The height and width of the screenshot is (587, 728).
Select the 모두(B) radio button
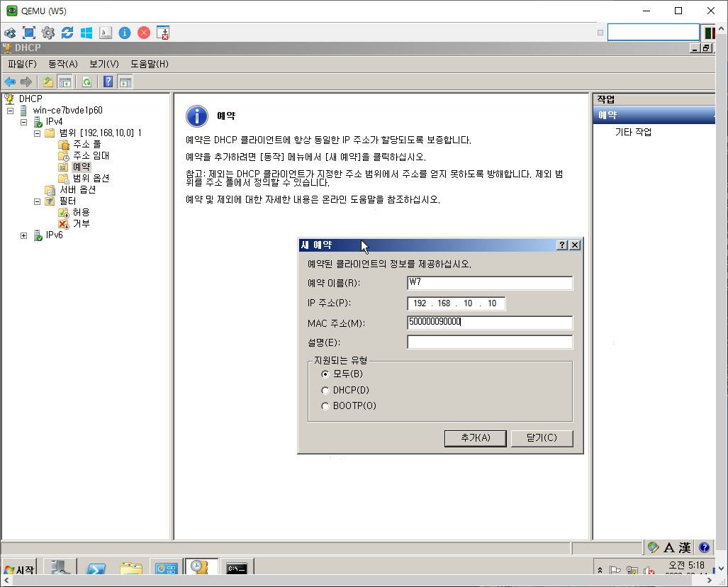pos(325,374)
